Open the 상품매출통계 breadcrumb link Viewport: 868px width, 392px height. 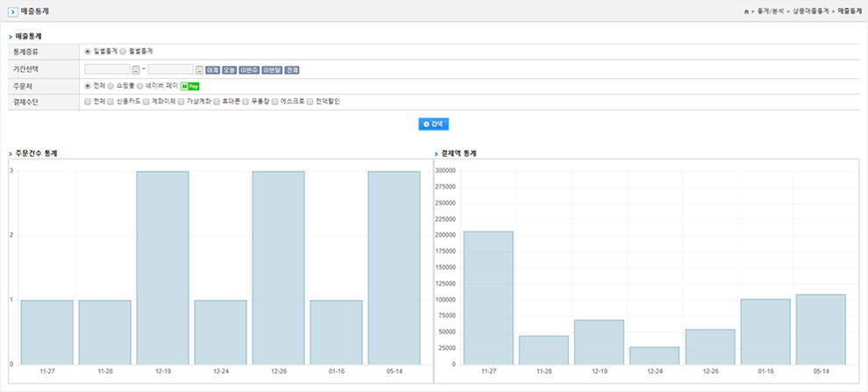tap(810, 11)
